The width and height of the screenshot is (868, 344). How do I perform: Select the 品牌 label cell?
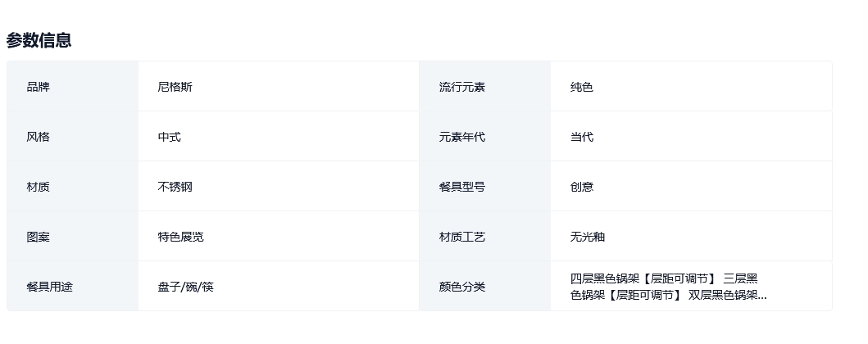coord(38,87)
